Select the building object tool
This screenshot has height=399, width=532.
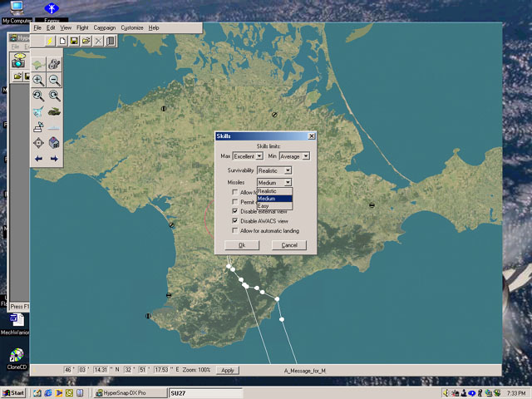tap(54, 143)
